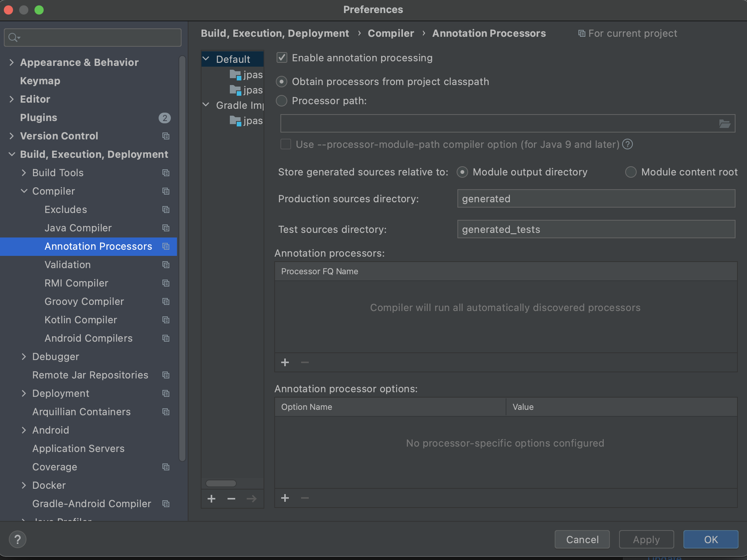Click the horizontal scrollbar in the profile tree
Image resolution: width=747 pixels, height=560 pixels.
coord(221,483)
